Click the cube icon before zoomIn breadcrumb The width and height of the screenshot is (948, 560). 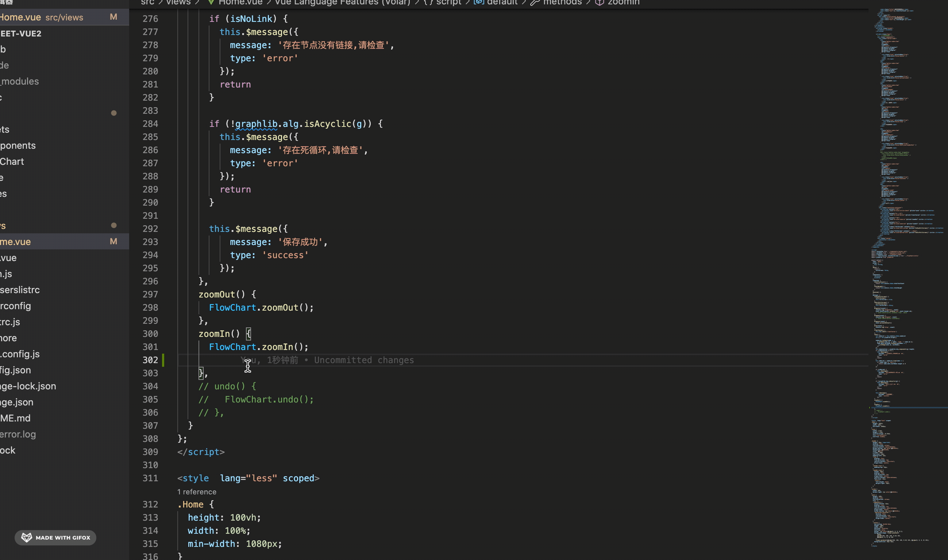[600, 2]
